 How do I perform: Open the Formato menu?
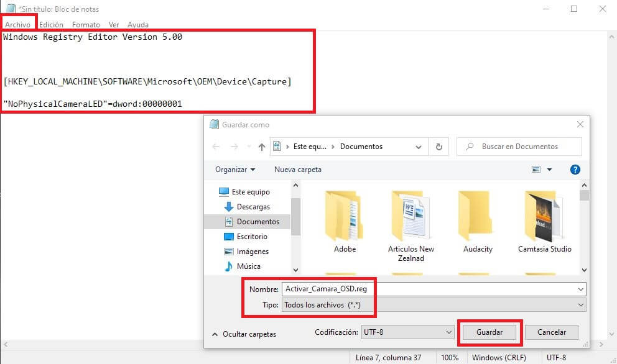86,24
